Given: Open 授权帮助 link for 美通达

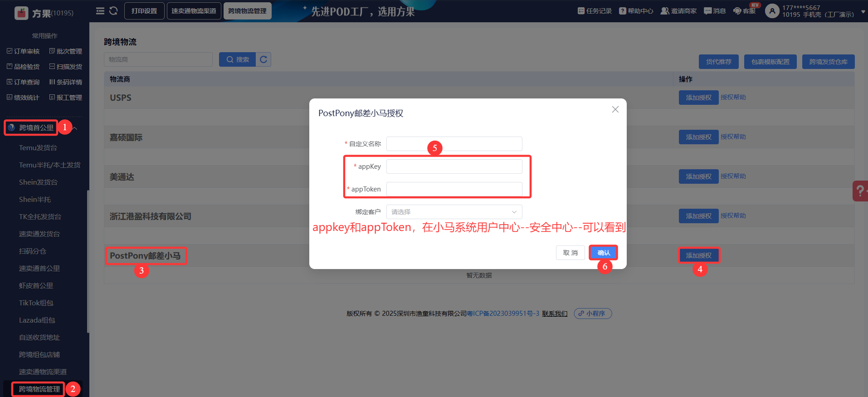Looking at the screenshot, I should pyautogui.click(x=733, y=176).
